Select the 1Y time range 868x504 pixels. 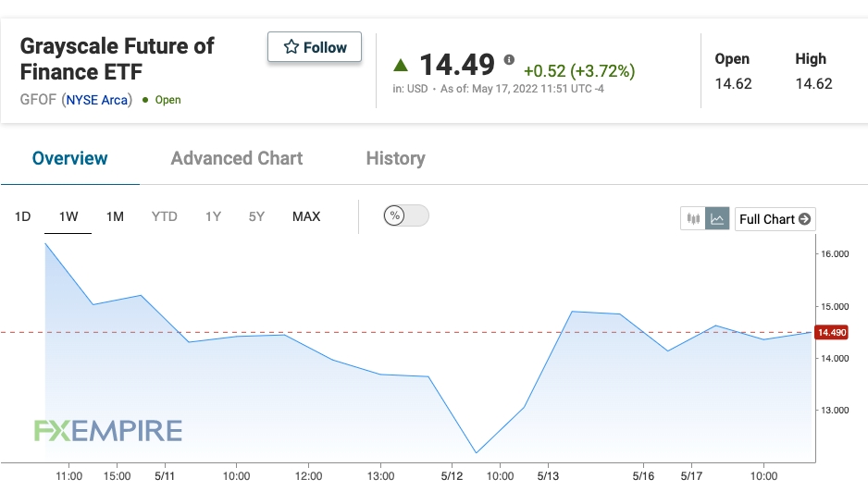[213, 216]
